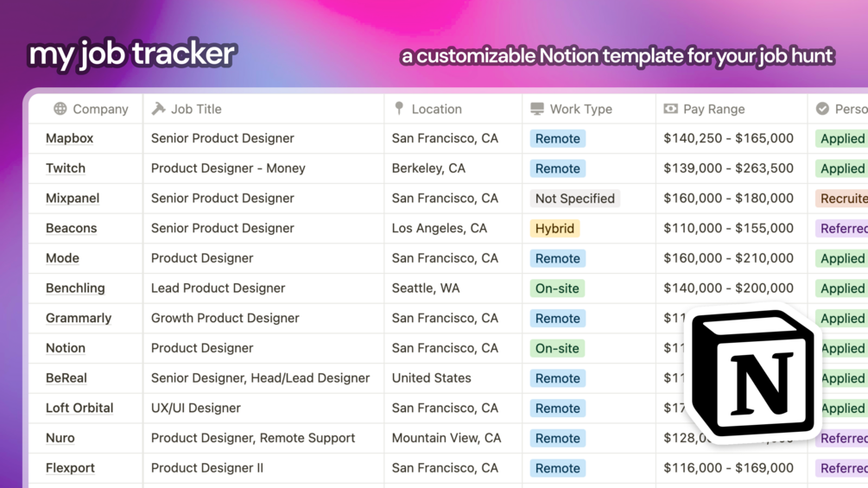868x488 pixels.
Task: Click the globe icon beside Company header
Action: click(60, 109)
